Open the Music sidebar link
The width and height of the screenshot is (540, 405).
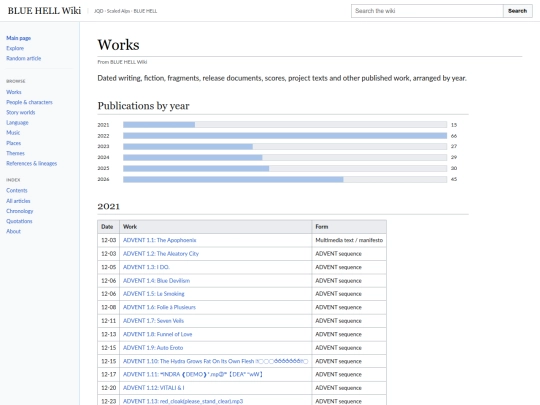click(13, 133)
